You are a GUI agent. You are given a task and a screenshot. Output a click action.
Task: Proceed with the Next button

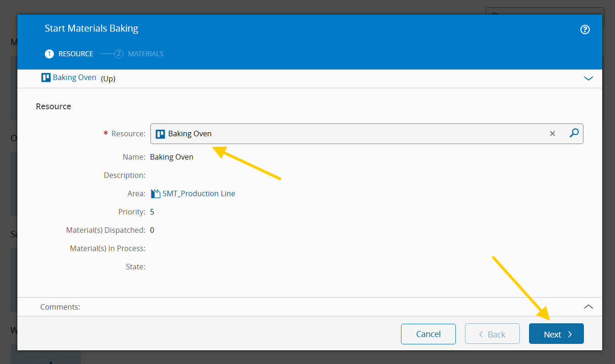point(552,334)
